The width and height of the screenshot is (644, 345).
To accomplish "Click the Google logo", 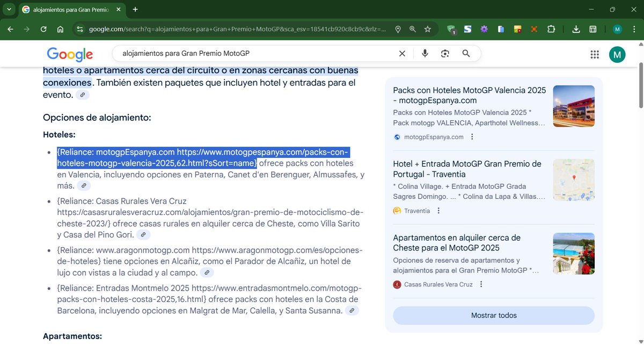I will click(70, 54).
